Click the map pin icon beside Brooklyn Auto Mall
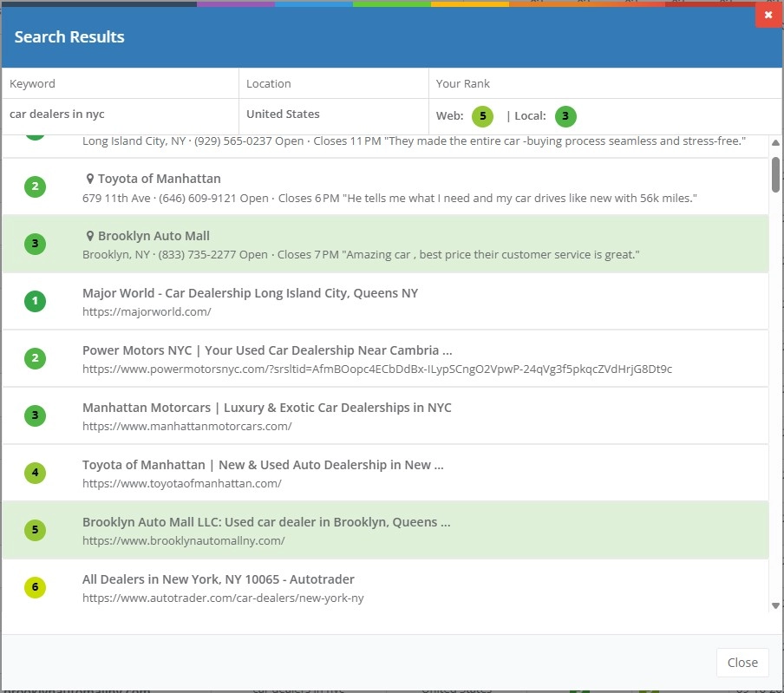Image resolution: width=784 pixels, height=693 pixels. (x=90, y=236)
